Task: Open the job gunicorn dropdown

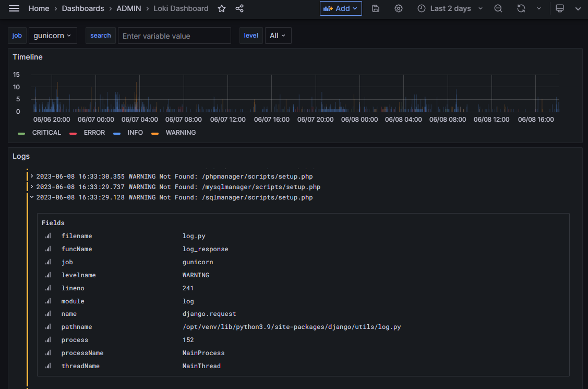Action: tap(53, 36)
